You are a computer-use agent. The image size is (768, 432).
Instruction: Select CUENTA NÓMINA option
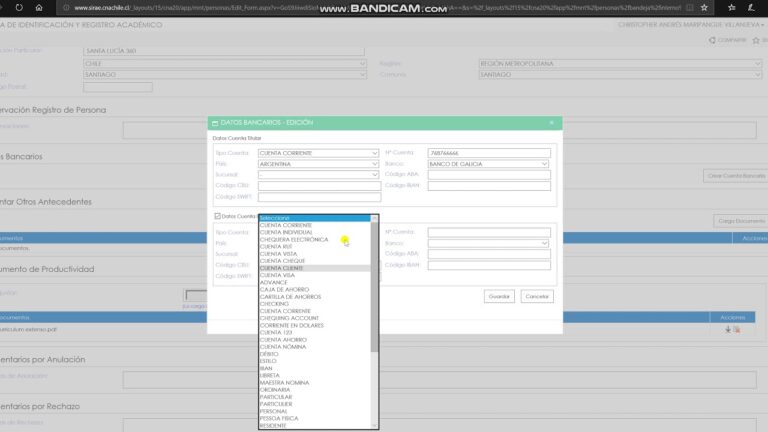tap(314, 347)
